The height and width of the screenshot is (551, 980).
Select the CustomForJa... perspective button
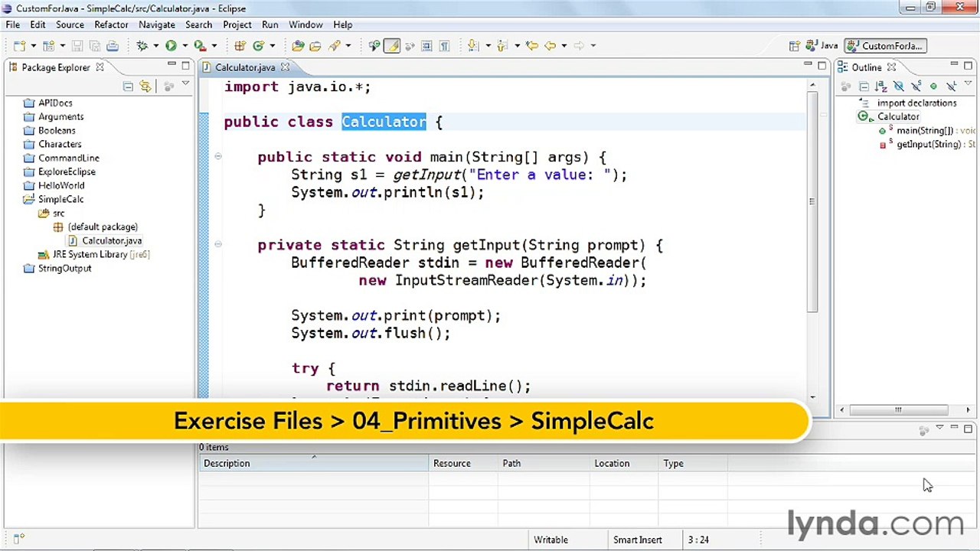(886, 46)
